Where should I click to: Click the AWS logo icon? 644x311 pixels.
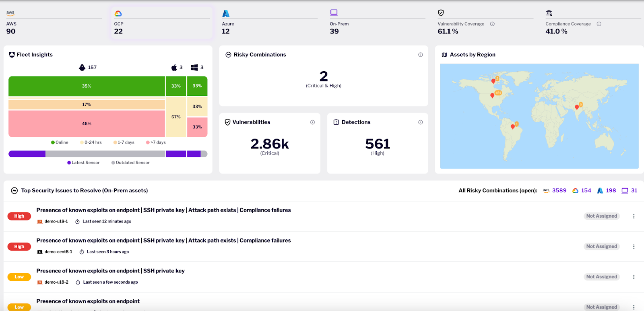[x=10, y=13]
